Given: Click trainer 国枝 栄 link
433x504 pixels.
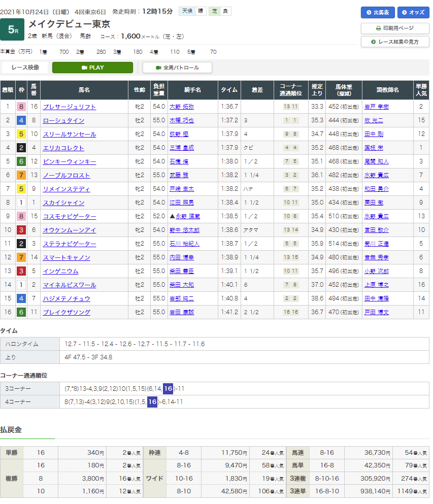Looking at the screenshot, I should pos(373,148).
